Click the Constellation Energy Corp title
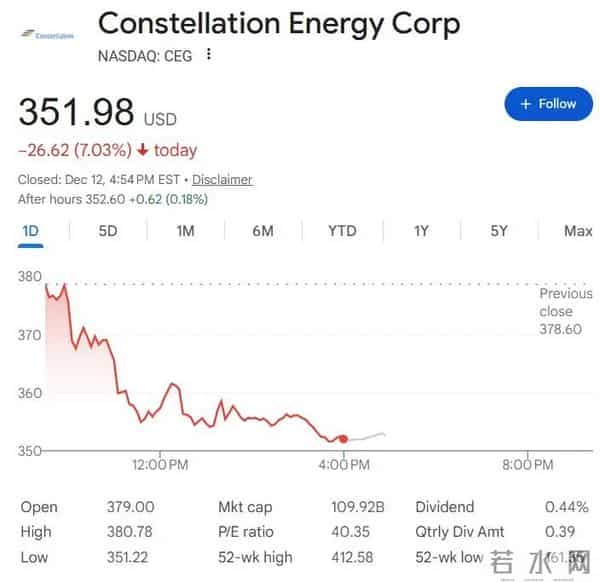Image resolution: width=600 pixels, height=582 pixels. pyautogui.click(x=279, y=23)
